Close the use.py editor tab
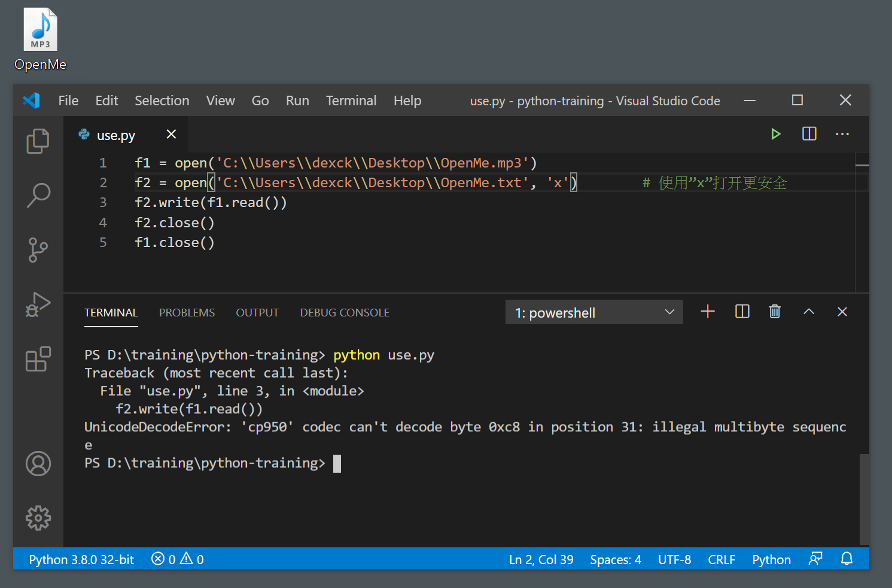892x588 pixels. pyautogui.click(x=171, y=134)
